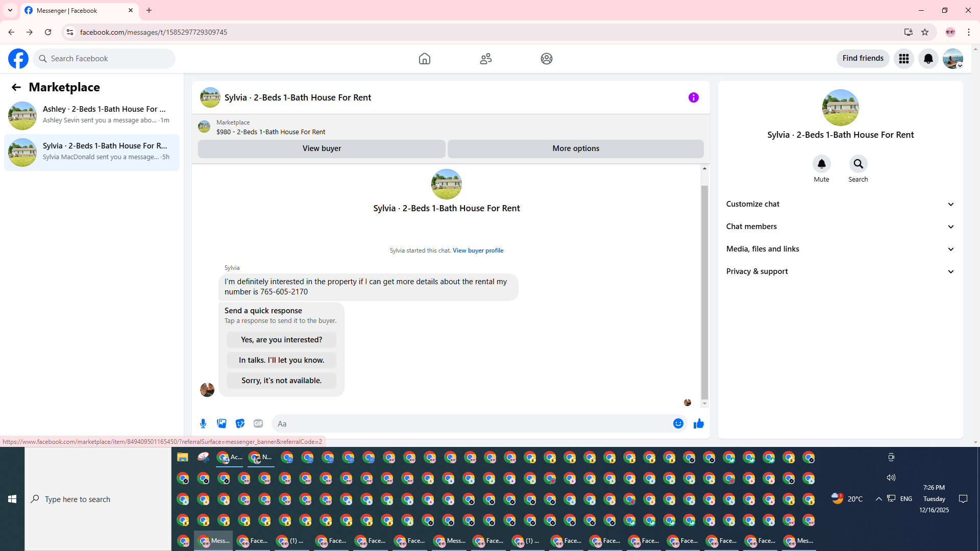
Task: Click the browser address bar URL
Action: [154, 32]
